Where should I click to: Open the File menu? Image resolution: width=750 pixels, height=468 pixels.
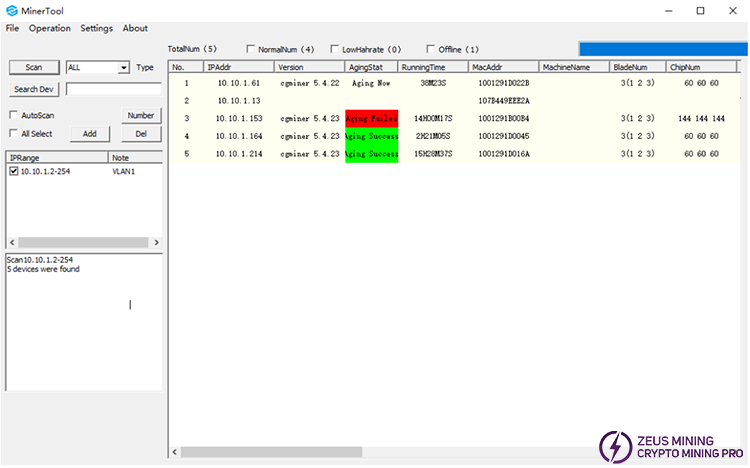tap(12, 28)
